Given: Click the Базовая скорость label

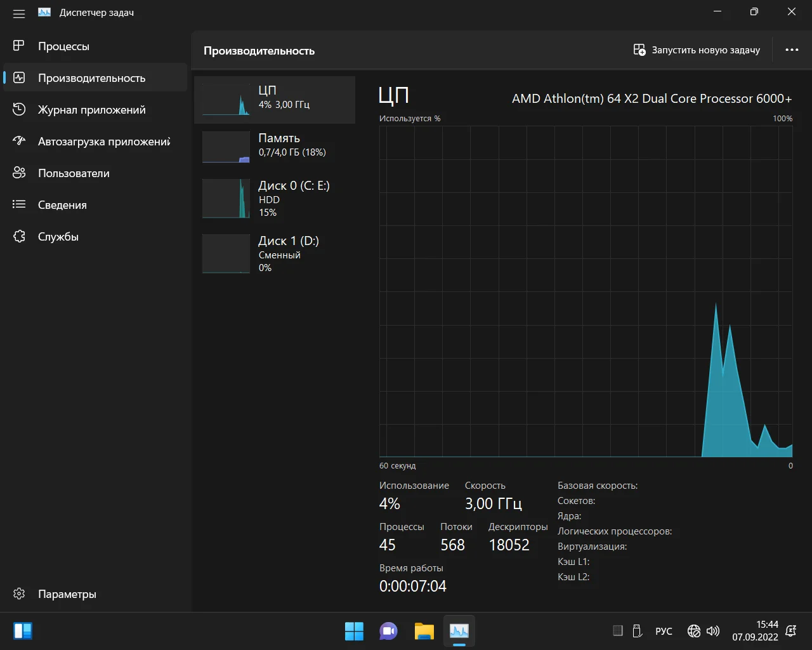Looking at the screenshot, I should [598, 486].
